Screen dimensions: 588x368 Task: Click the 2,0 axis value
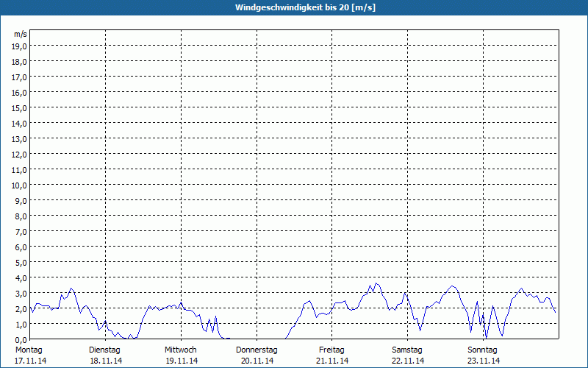(21, 308)
